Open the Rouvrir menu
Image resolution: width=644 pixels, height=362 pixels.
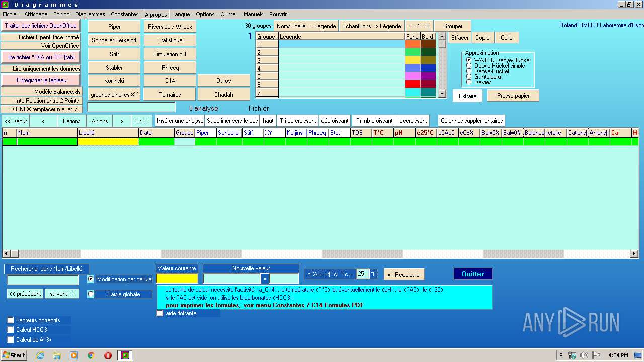click(x=278, y=14)
